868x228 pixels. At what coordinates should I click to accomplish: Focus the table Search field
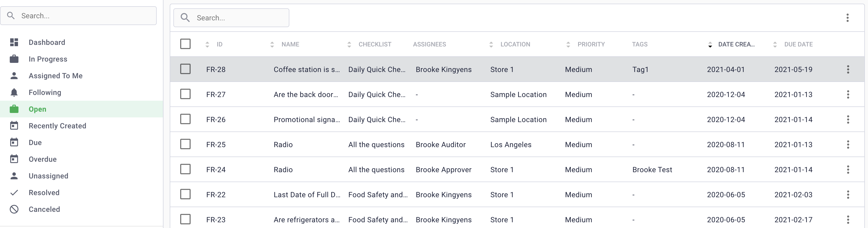tap(231, 18)
